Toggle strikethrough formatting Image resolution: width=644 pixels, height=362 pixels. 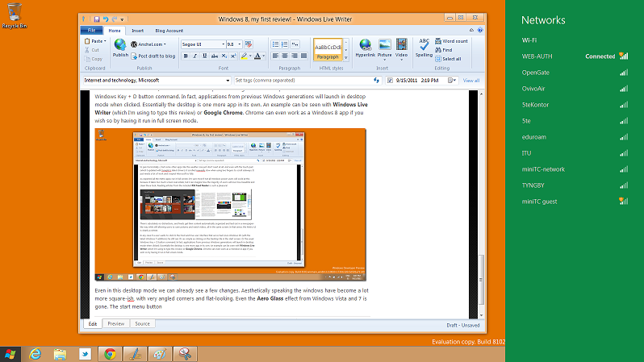(x=215, y=56)
